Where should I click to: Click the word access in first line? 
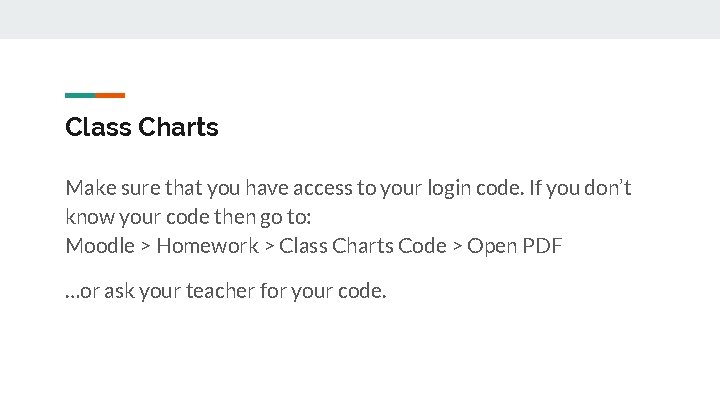(323, 189)
